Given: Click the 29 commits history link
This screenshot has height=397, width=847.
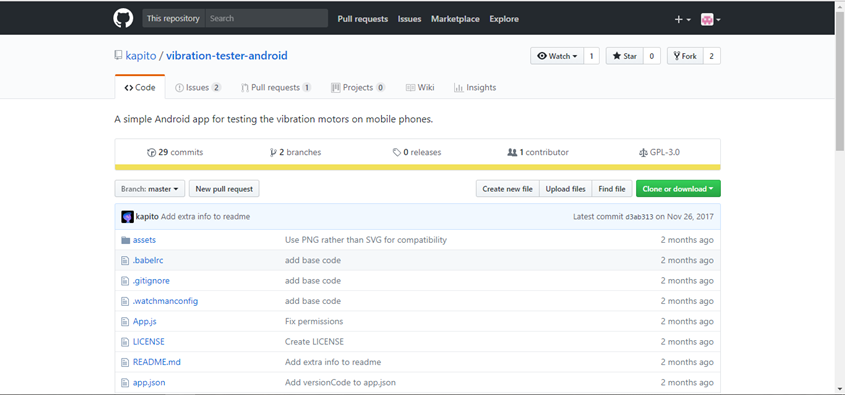Looking at the screenshot, I should (175, 152).
